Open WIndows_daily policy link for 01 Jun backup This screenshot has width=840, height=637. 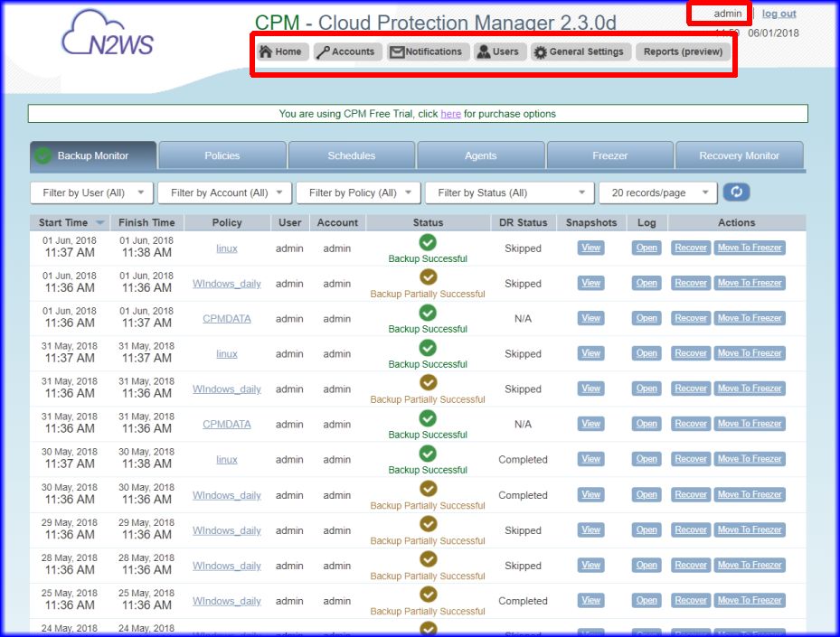[227, 284]
